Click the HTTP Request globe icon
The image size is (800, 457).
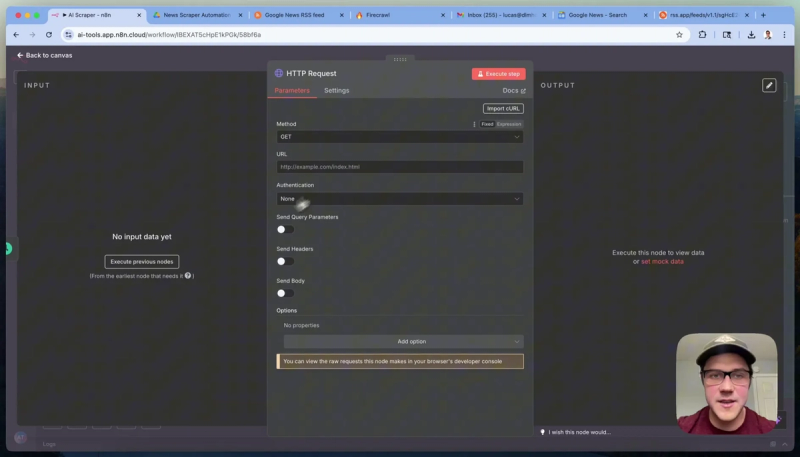(279, 73)
